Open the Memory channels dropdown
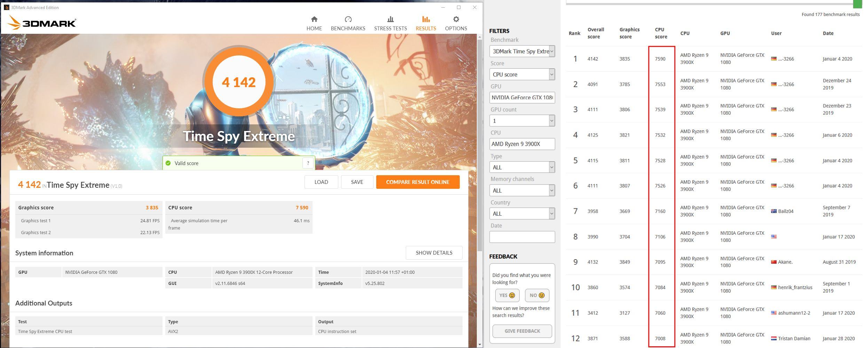This screenshot has height=348, width=868. [x=522, y=191]
